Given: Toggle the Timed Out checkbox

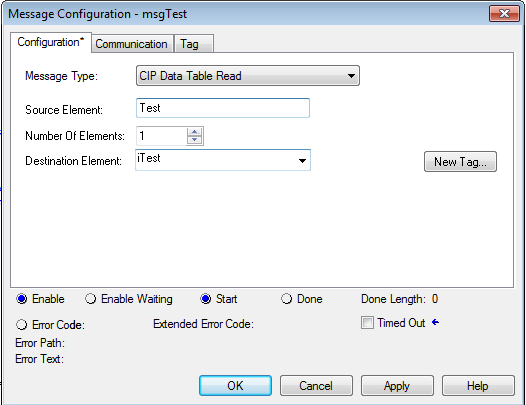Looking at the screenshot, I should 367,323.
